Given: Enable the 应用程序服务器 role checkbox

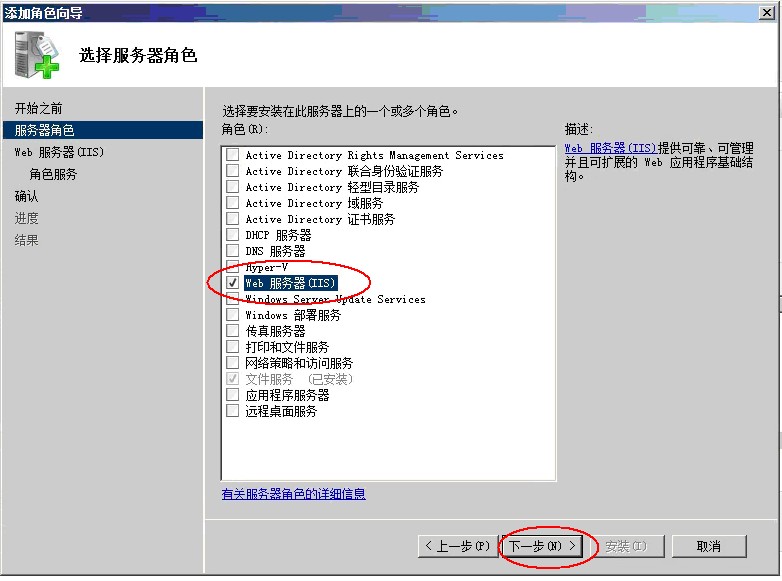Looking at the screenshot, I should 232,394.
